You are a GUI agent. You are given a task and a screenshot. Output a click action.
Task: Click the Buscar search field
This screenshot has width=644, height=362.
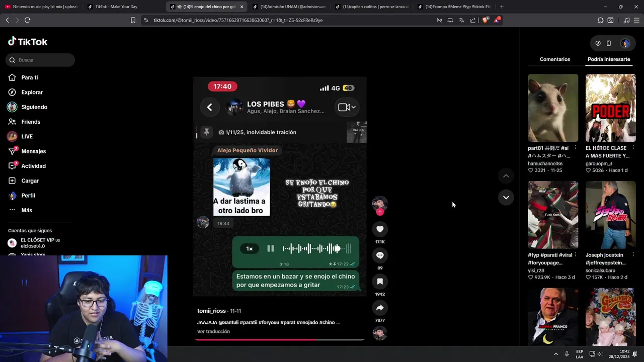[40, 60]
